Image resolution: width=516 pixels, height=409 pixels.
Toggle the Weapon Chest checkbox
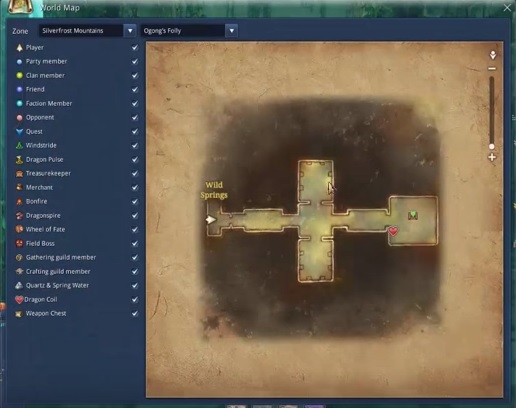click(135, 314)
